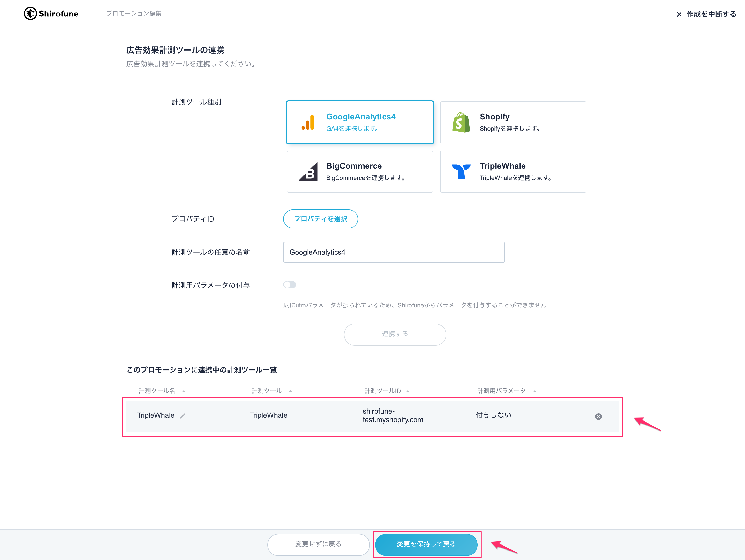Sort by 計測ツールID column arrow

click(x=408, y=391)
